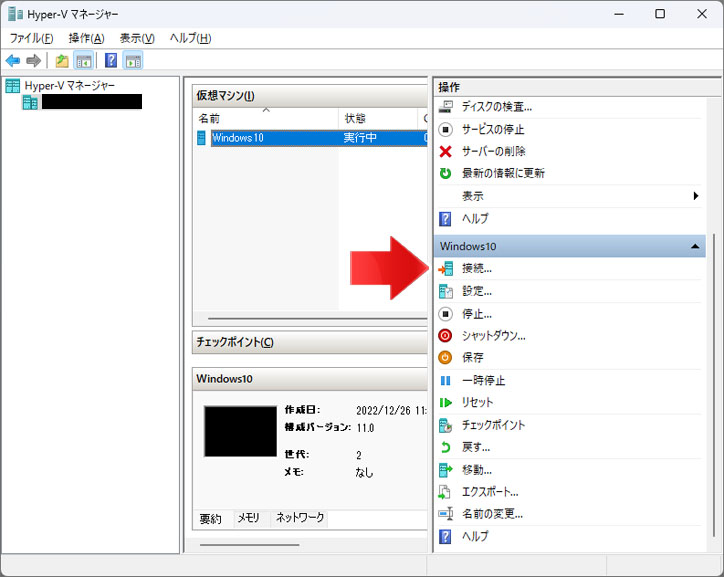Click the サーバーの削除 action link

pyautogui.click(x=494, y=151)
